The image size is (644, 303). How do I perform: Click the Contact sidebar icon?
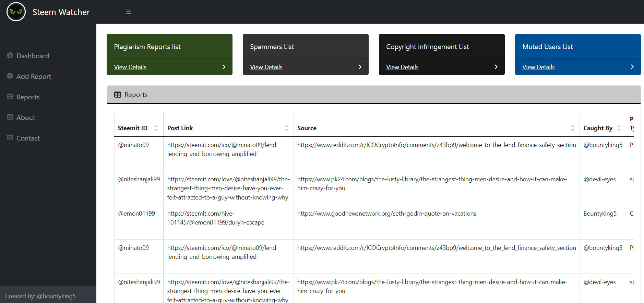(x=10, y=138)
